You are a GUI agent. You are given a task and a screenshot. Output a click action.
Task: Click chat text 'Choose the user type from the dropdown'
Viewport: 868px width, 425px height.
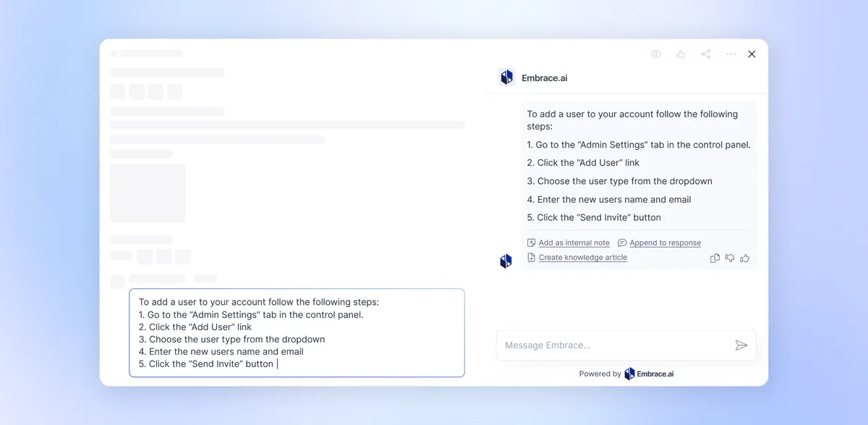[620, 181]
